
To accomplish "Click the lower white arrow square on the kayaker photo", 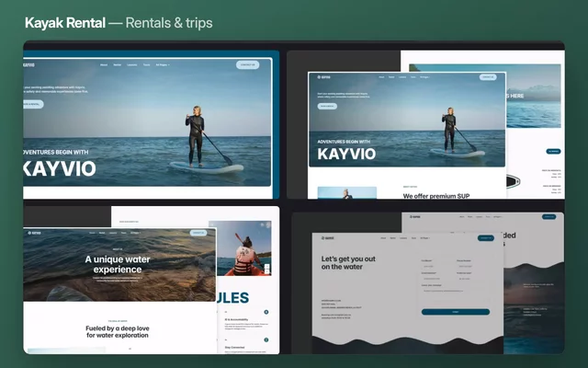I will tap(266, 272).
